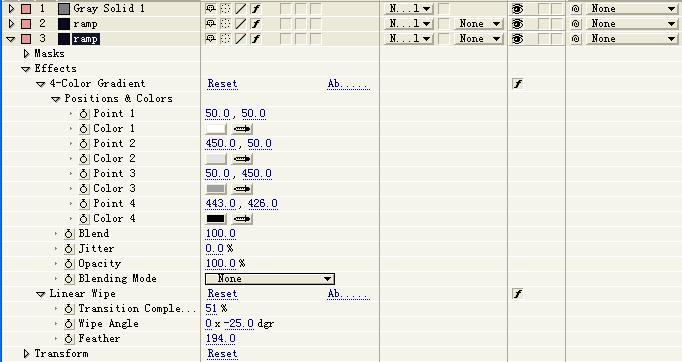Click Feather value 194.0
682x362 pixels.
(221, 339)
